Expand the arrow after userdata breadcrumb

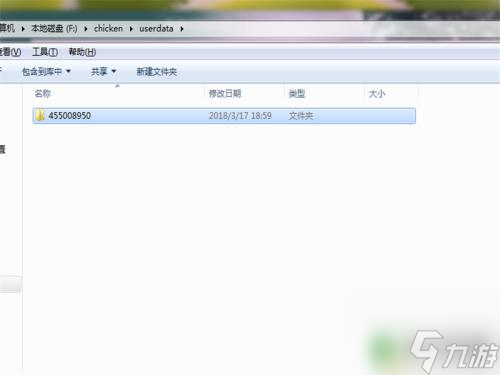182,29
